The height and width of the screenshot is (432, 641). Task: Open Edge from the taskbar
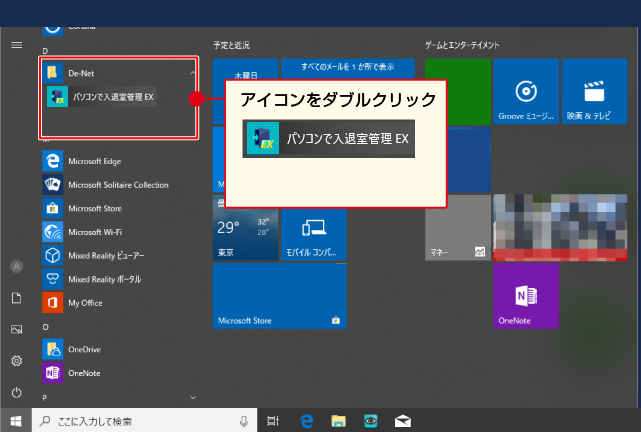pyautogui.click(x=306, y=421)
